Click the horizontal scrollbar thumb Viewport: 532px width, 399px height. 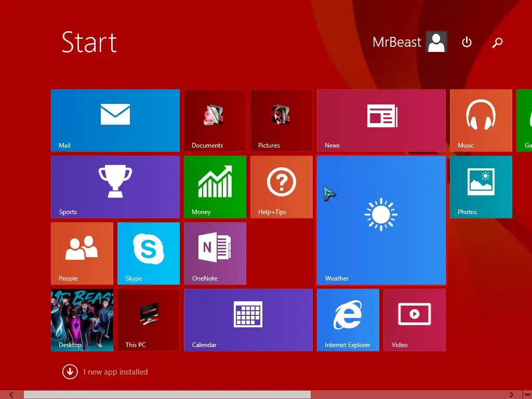click(167, 395)
